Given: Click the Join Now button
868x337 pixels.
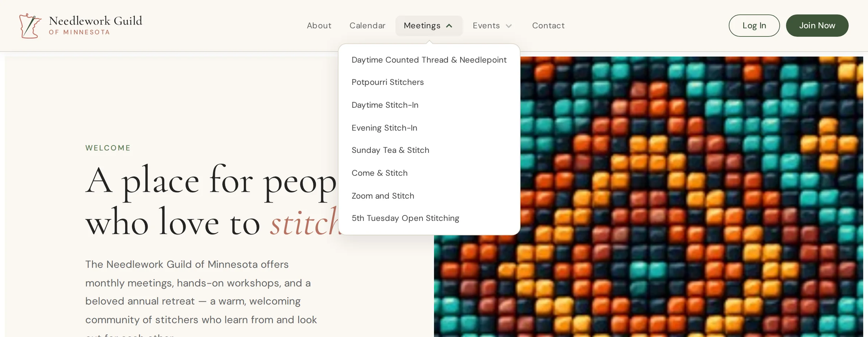Looking at the screenshot, I should click(817, 26).
